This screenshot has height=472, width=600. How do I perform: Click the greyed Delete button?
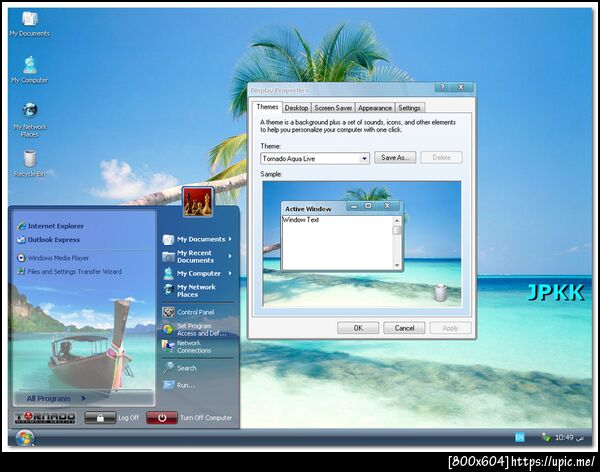441,157
